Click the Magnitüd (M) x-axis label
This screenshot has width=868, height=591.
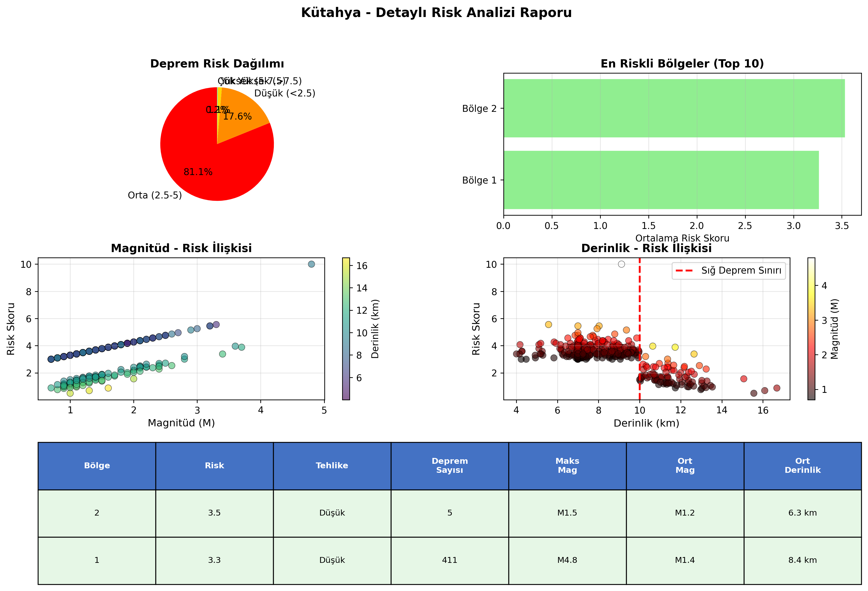[181, 423]
